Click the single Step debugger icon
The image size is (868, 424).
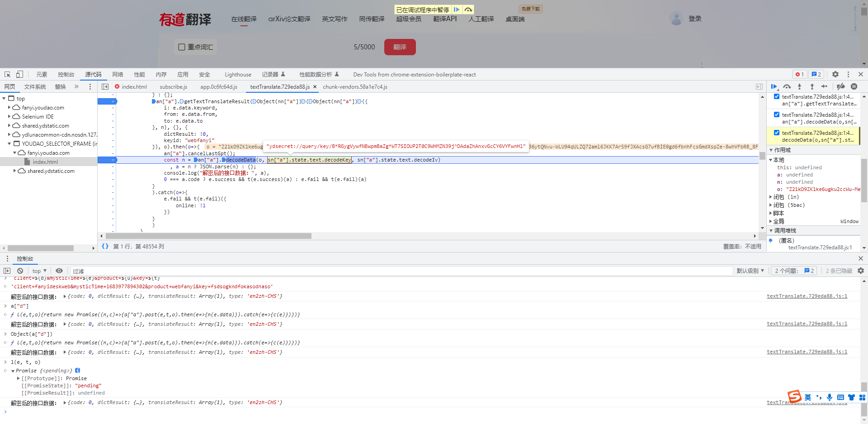coord(824,86)
